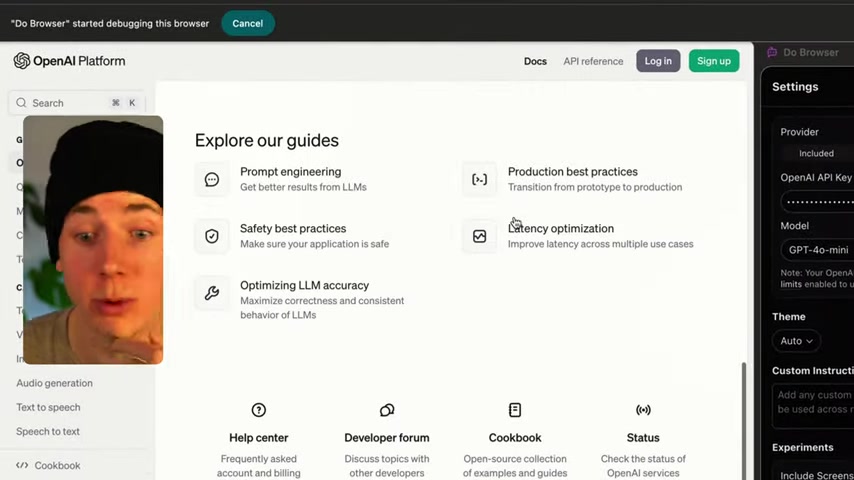Click the Help center question mark icon
This screenshot has width=854, height=480.
pos(259,410)
